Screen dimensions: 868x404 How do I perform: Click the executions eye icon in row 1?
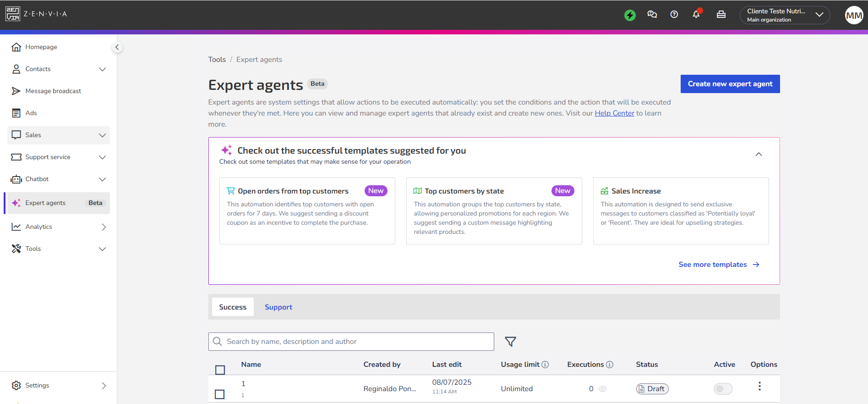(x=603, y=389)
